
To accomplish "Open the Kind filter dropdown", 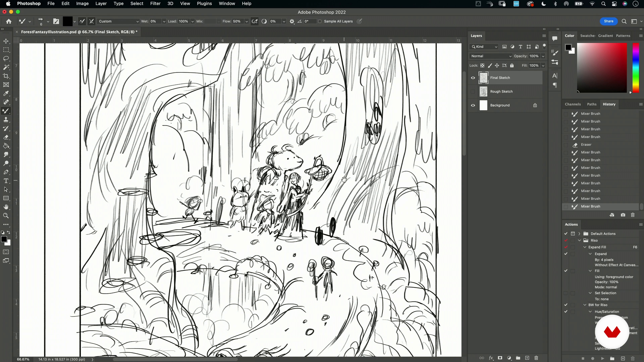I will click(484, 47).
